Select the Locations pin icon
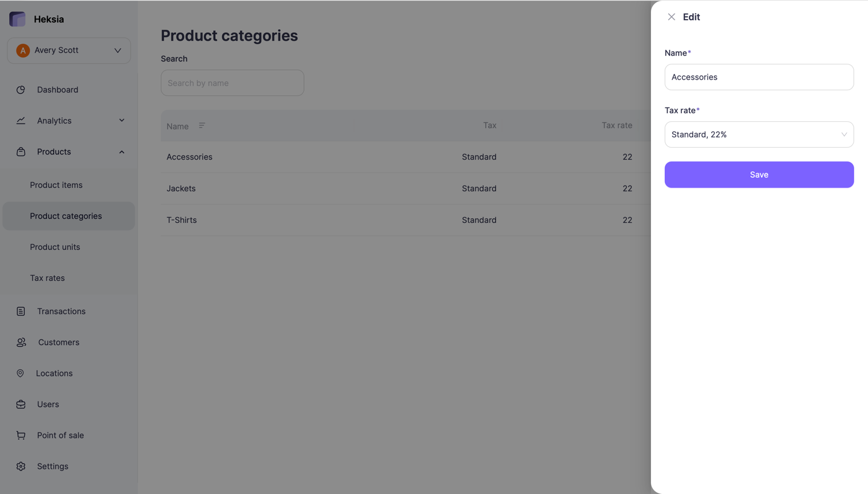This screenshot has height=494, width=868. click(21, 373)
